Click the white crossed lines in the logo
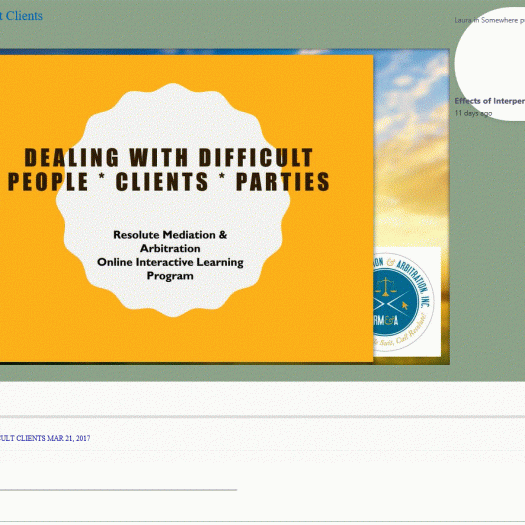 390,304
